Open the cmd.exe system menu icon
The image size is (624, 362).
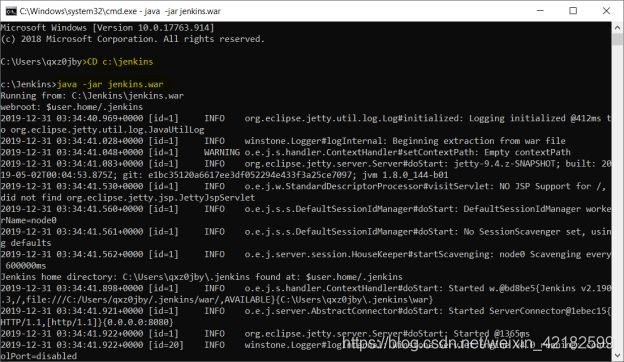tap(11, 11)
